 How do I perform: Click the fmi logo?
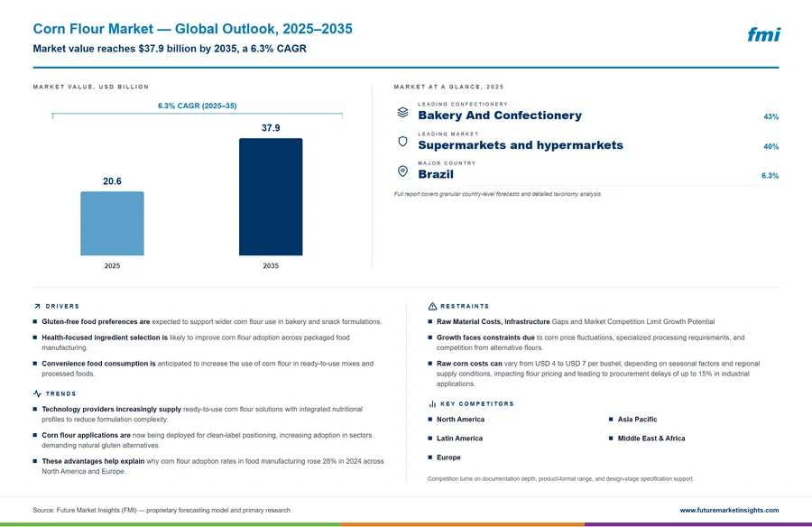[x=763, y=34]
